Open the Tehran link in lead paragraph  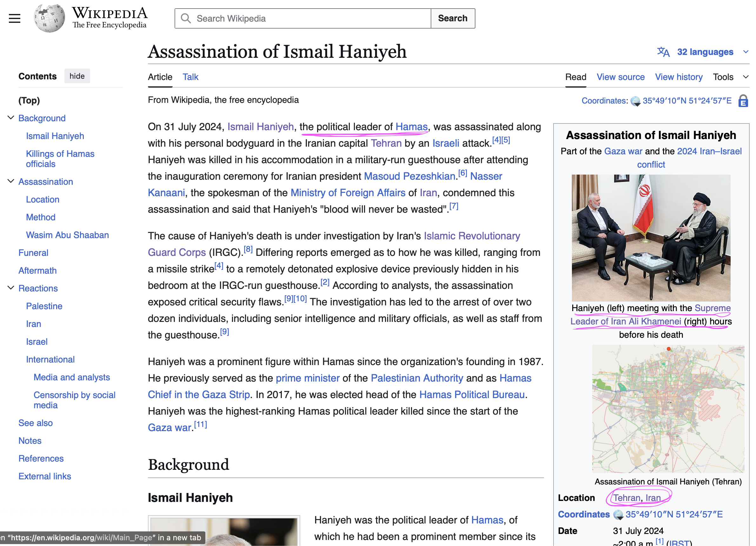pos(386,143)
